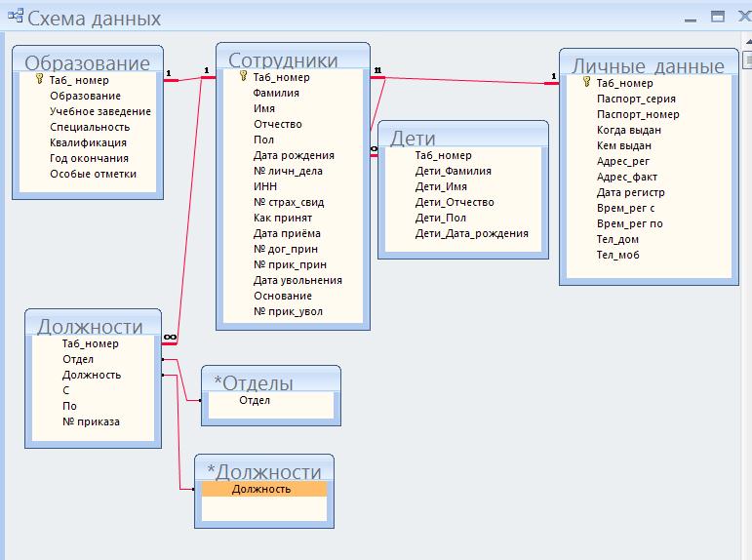
Task: Click the Схема данных window icon
Action: click(x=16, y=16)
